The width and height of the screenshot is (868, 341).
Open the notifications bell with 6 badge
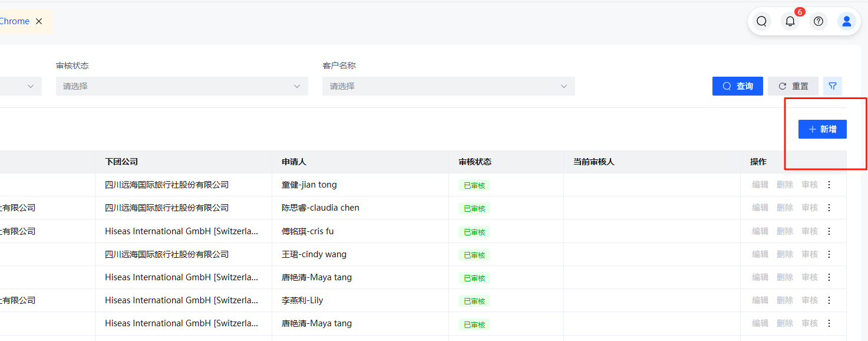coord(790,21)
